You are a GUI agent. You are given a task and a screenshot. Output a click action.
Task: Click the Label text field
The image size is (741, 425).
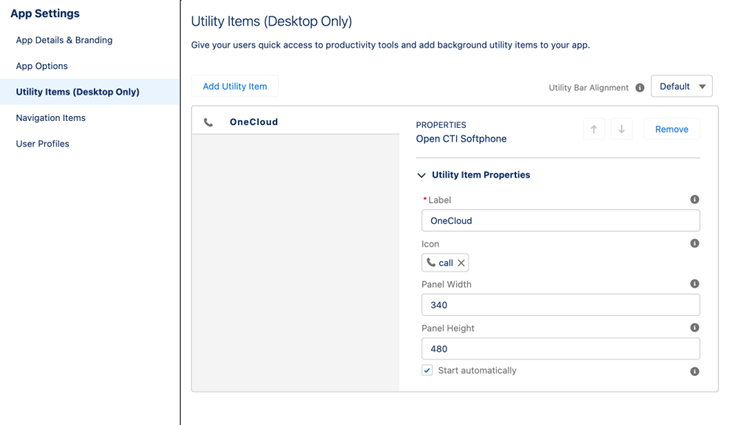(560, 221)
